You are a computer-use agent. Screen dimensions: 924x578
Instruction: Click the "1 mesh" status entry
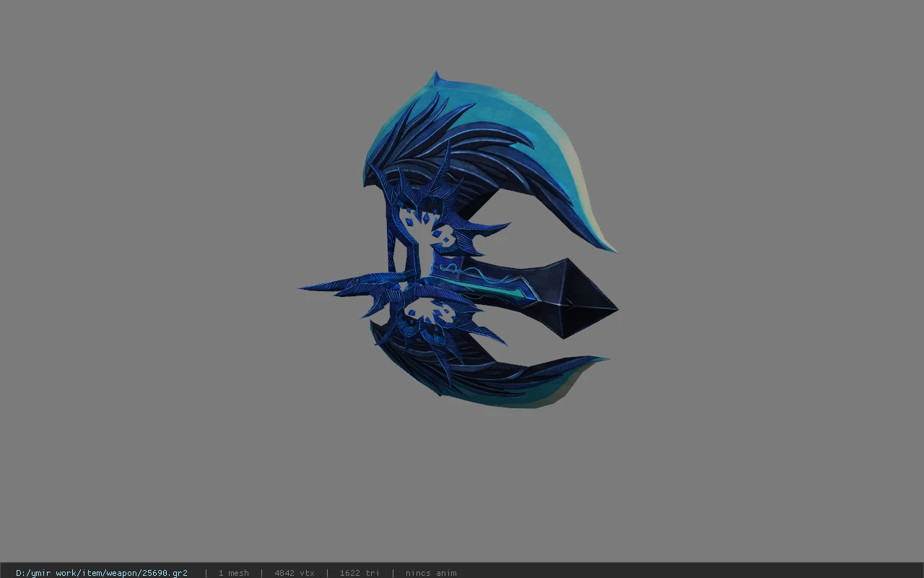[x=234, y=573]
